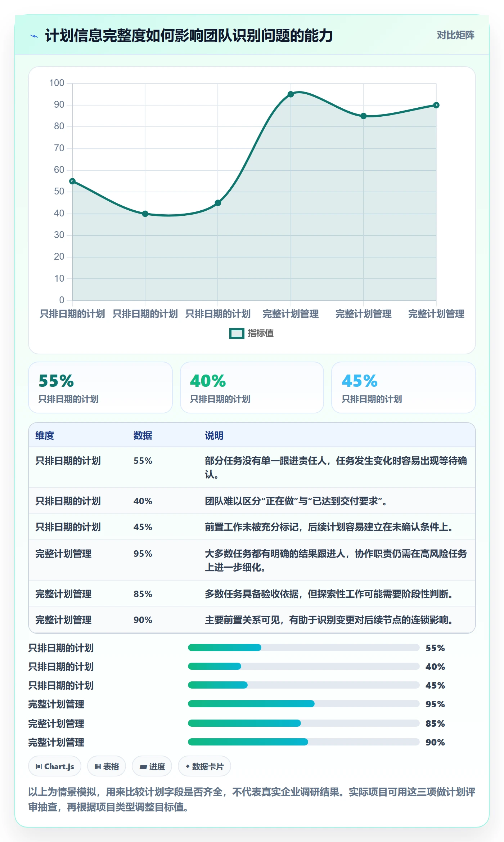The image size is (504, 842).
Task: Select the 45% cell in the table
Action: [x=143, y=527]
